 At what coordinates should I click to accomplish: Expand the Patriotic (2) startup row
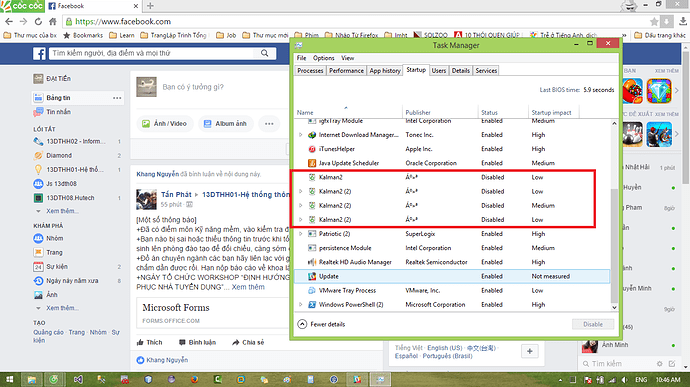coord(301,234)
